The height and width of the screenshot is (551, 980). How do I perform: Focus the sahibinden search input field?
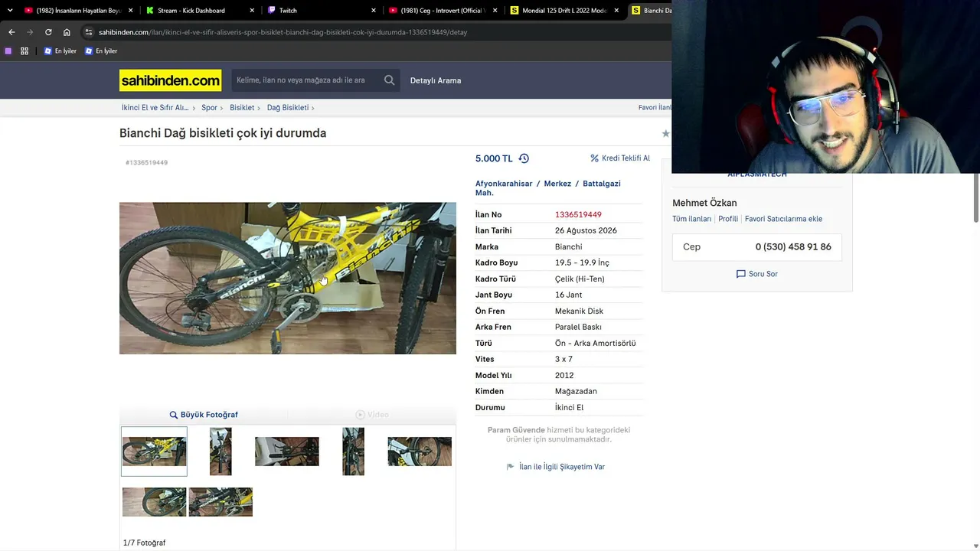[306, 80]
